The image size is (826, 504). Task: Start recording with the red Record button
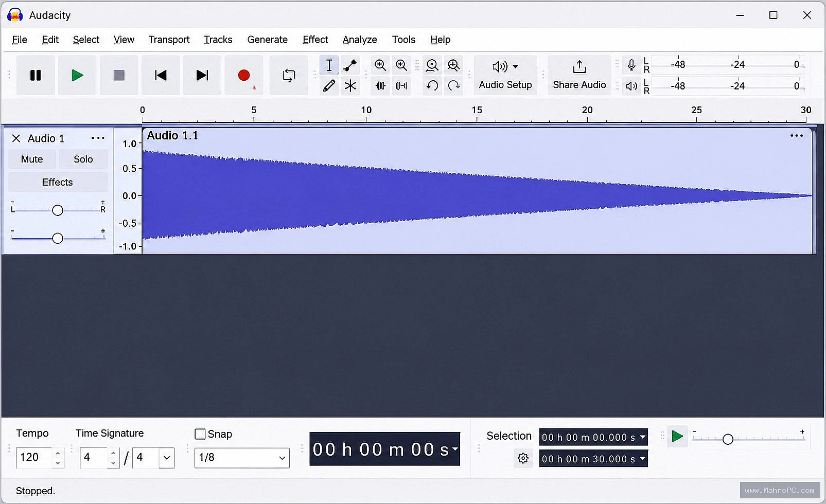pos(244,76)
